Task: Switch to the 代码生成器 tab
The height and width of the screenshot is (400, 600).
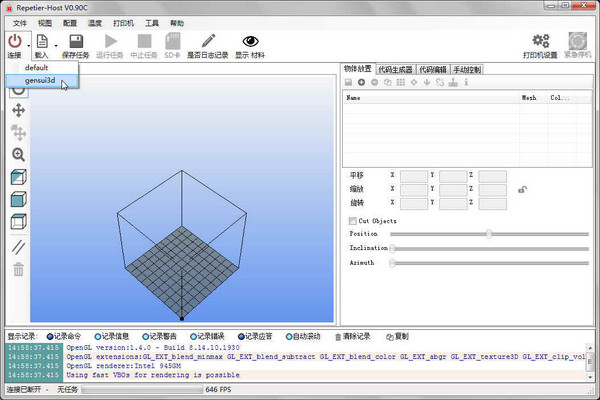Action: 395,69
